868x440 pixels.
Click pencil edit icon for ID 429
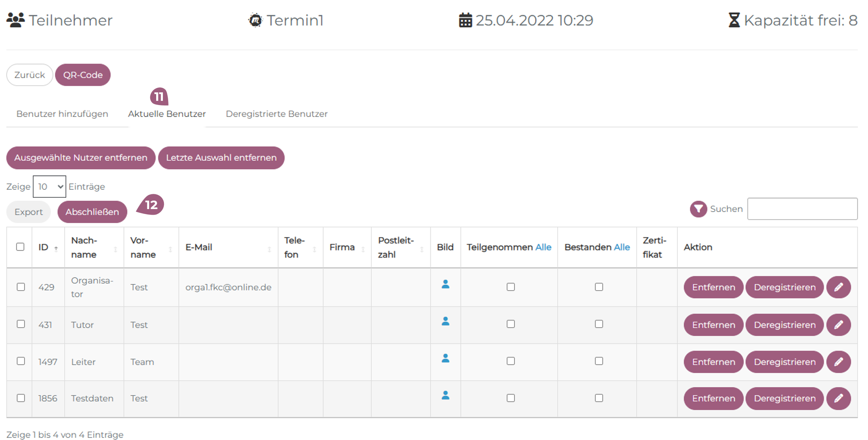point(838,287)
